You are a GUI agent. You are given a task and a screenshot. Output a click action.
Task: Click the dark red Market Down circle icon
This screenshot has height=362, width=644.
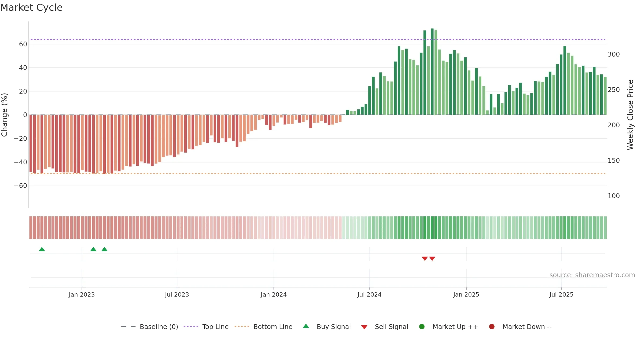pyautogui.click(x=492, y=327)
